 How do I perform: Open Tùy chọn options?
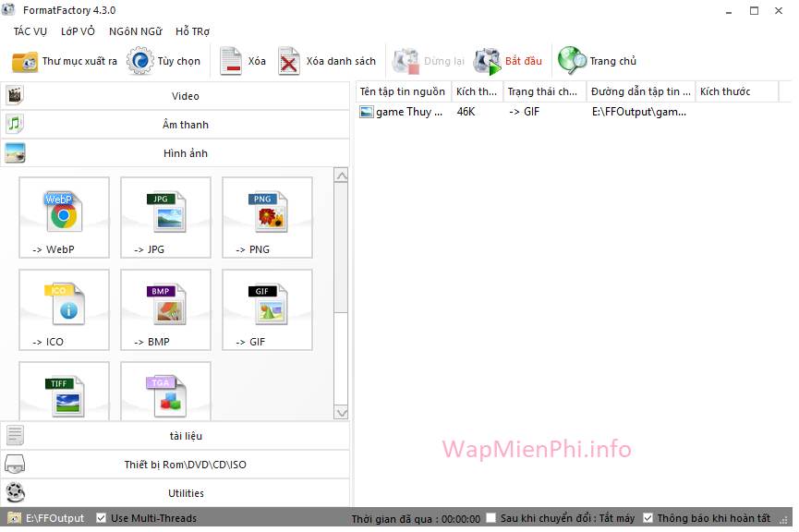tap(163, 61)
